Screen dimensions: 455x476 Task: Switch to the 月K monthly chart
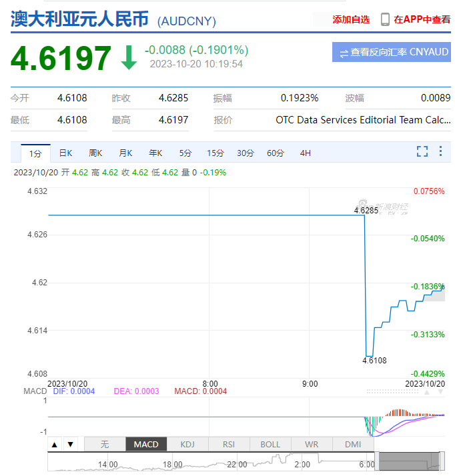pos(125,153)
